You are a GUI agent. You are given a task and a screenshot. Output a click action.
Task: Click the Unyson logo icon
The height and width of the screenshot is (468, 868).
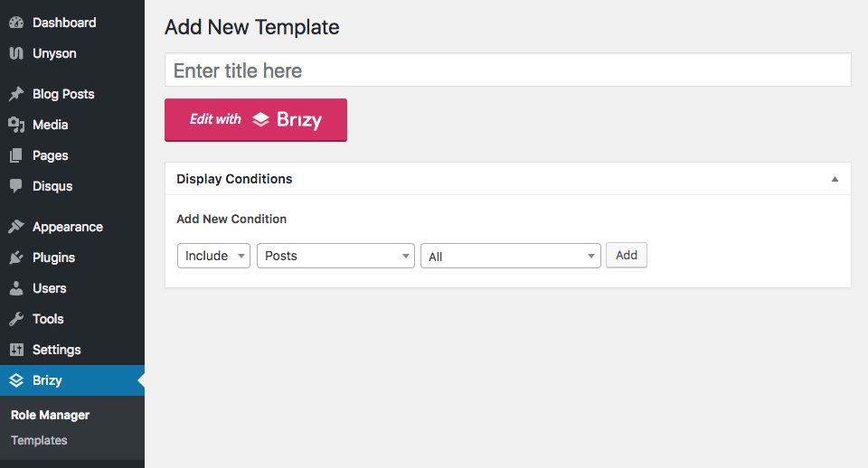pos(16,53)
